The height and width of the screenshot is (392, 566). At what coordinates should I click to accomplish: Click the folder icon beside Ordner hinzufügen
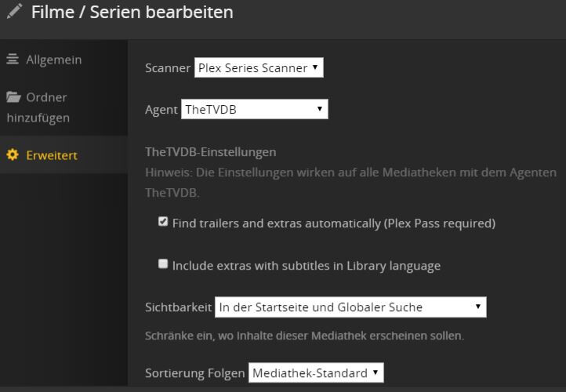click(x=13, y=98)
